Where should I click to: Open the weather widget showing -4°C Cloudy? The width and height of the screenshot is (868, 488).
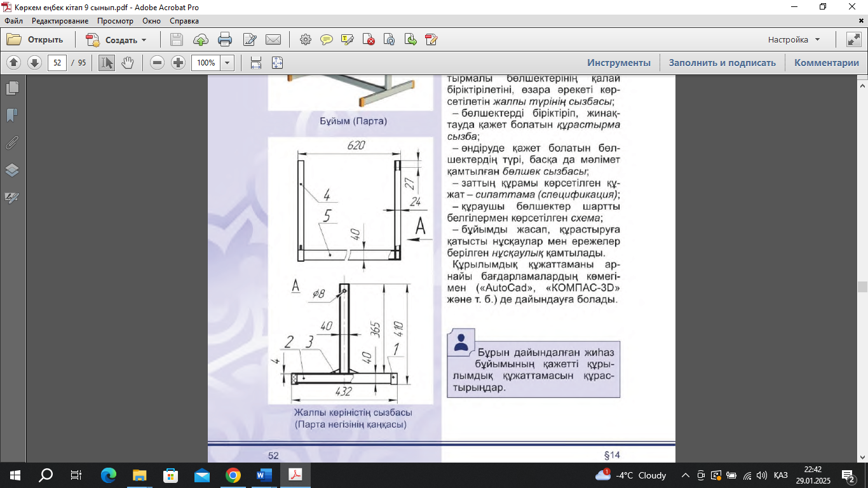coord(630,475)
